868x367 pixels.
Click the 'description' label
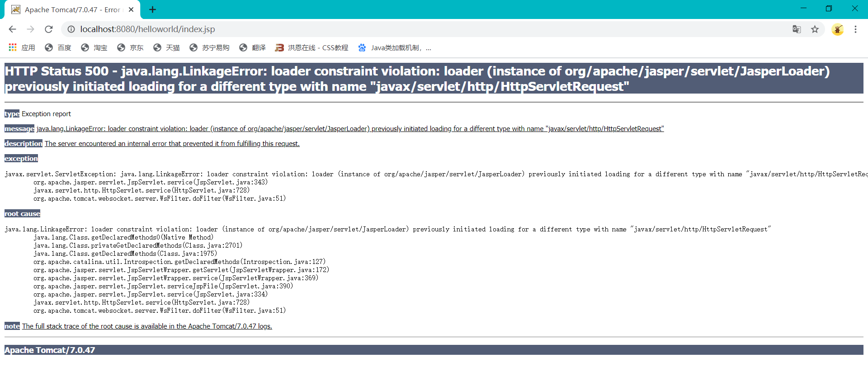pyautogui.click(x=24, y=144)
